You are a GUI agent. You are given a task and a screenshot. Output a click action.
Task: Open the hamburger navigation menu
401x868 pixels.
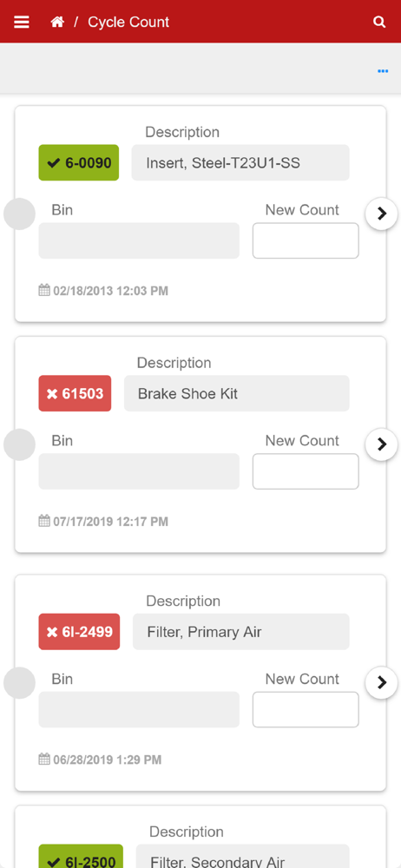[22, 23]
